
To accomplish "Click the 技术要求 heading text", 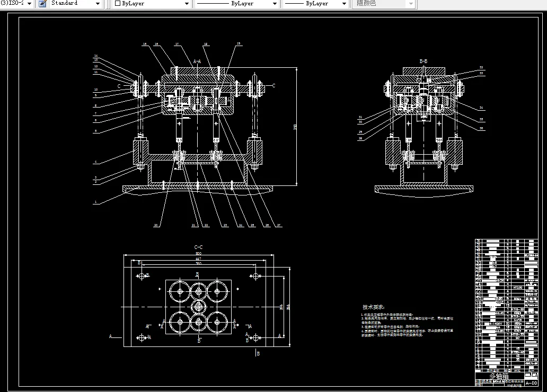I will (373, 307).
